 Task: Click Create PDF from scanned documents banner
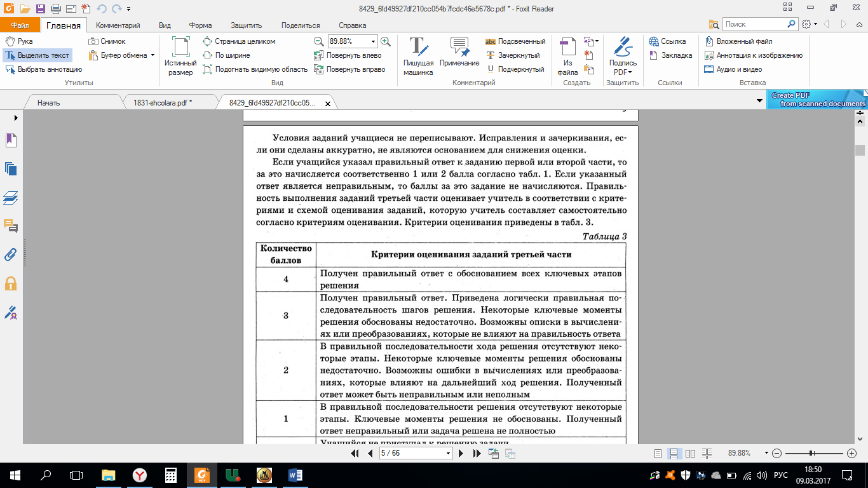click(817, 100)
